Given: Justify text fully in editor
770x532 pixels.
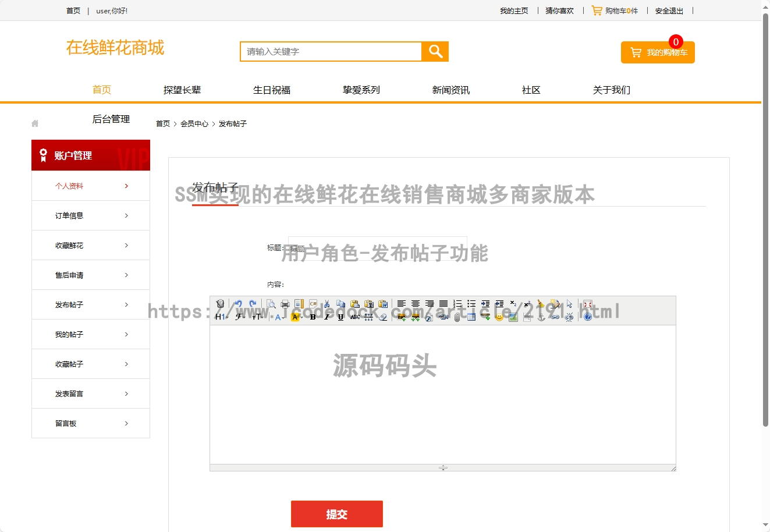Looking at the screenshot, I should 443,304.
